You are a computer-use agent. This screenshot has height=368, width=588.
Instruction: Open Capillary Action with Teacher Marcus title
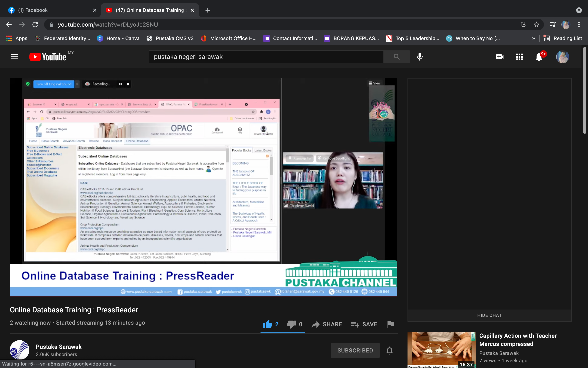[x=518, y=340]
